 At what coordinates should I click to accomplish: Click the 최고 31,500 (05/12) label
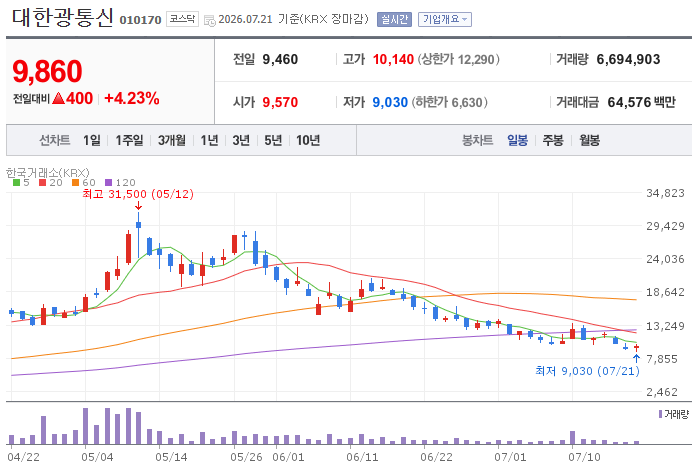click(x=138, y=194)
